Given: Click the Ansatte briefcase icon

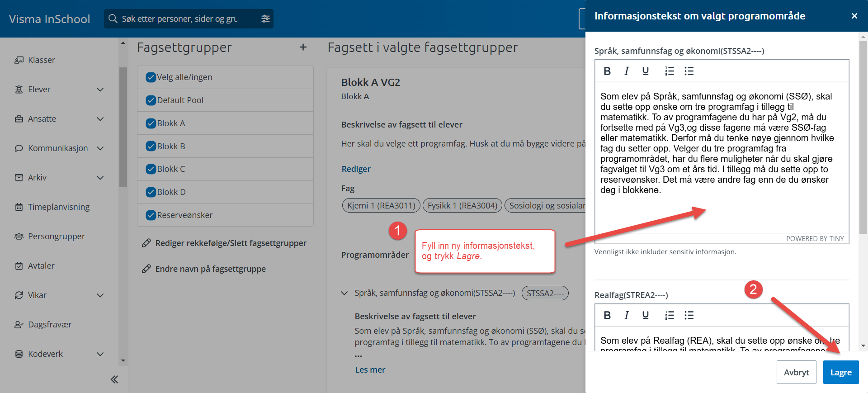Looking at the screenshot, I should click(x=19, y=118).
